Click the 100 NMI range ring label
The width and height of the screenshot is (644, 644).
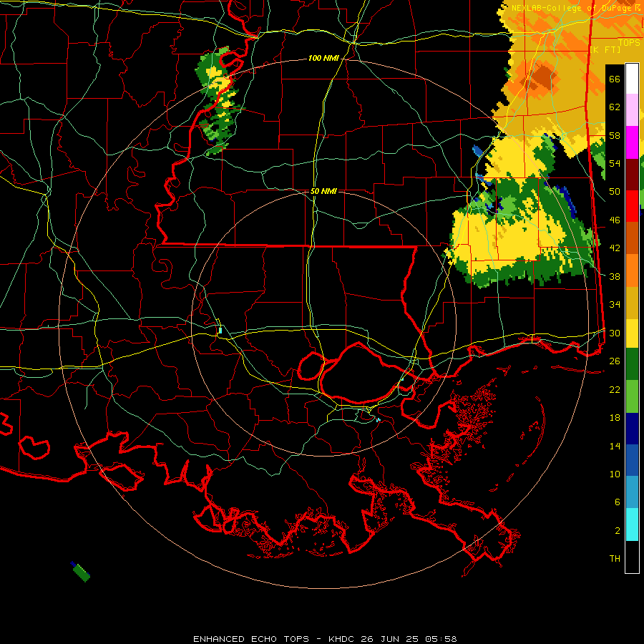pos(323,59)
